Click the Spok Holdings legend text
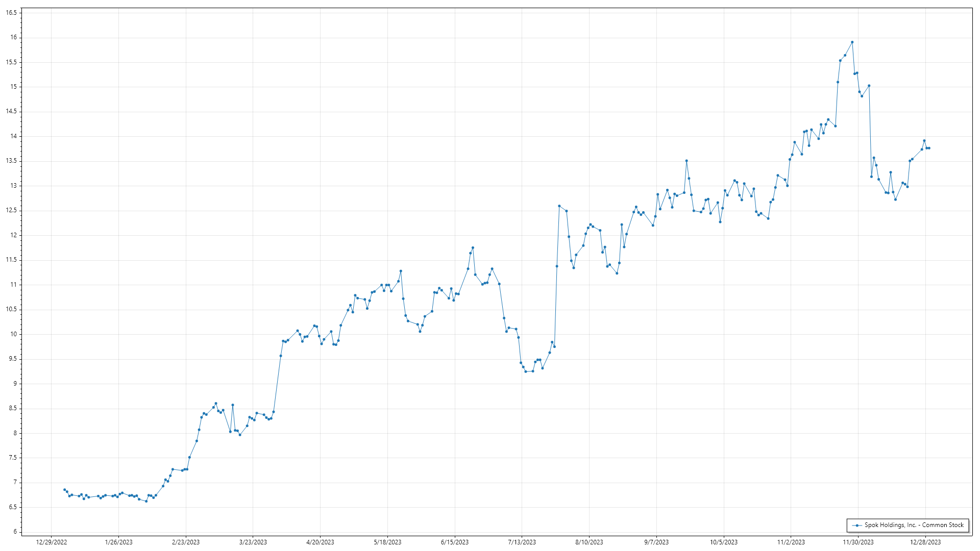Image resolution: width=980 pixels, height=551 pixels. pyautogui.click(x=914, y=525)
